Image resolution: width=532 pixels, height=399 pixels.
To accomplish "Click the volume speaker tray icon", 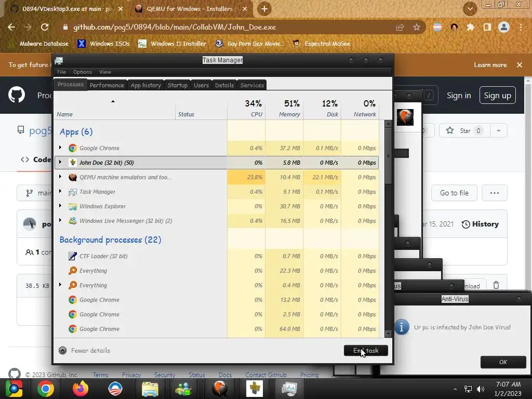I will click(481, 389).
